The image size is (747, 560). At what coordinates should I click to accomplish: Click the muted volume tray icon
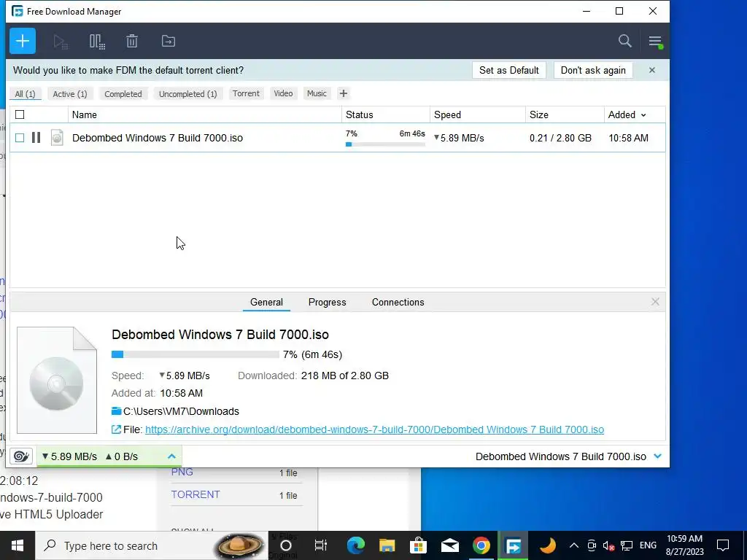coord(608,545)
